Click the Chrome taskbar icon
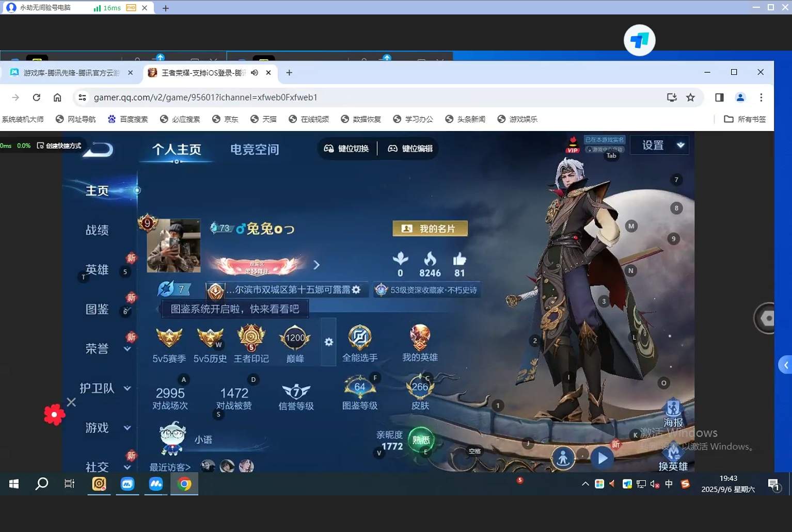This screenshot has height=532, width=792. click(x=184, y=483)
